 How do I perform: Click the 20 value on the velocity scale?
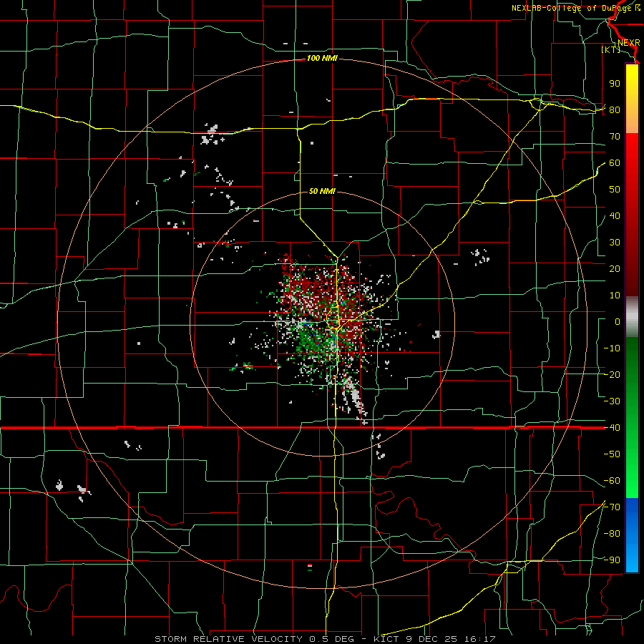(x=615, y=269)
